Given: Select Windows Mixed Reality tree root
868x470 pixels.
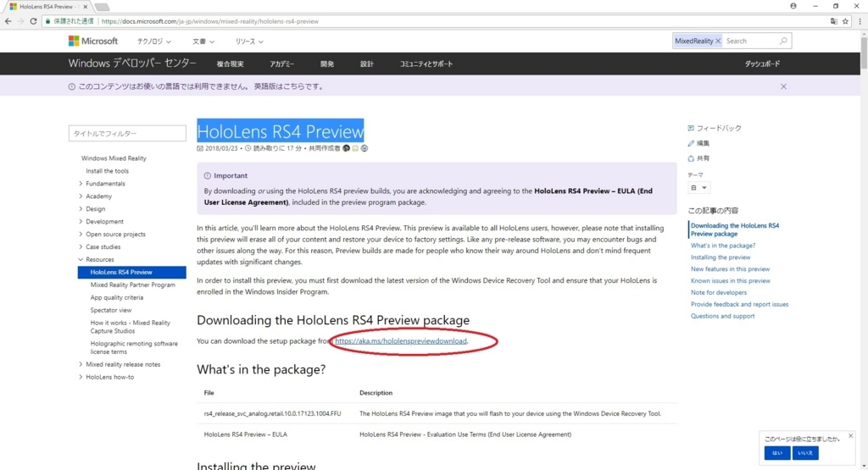Looking at the screenshot, I should [x=114, y=158].
